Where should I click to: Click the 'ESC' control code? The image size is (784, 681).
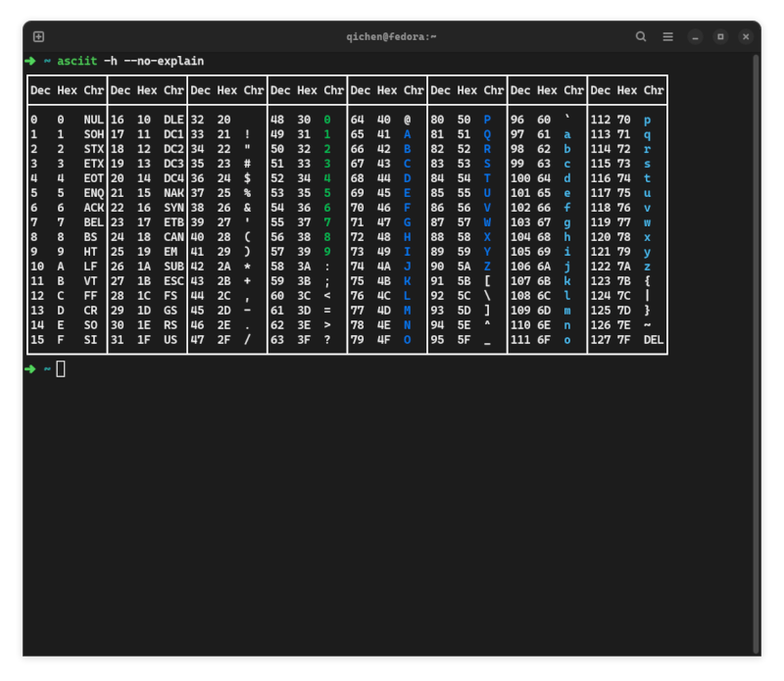[173, 281]
